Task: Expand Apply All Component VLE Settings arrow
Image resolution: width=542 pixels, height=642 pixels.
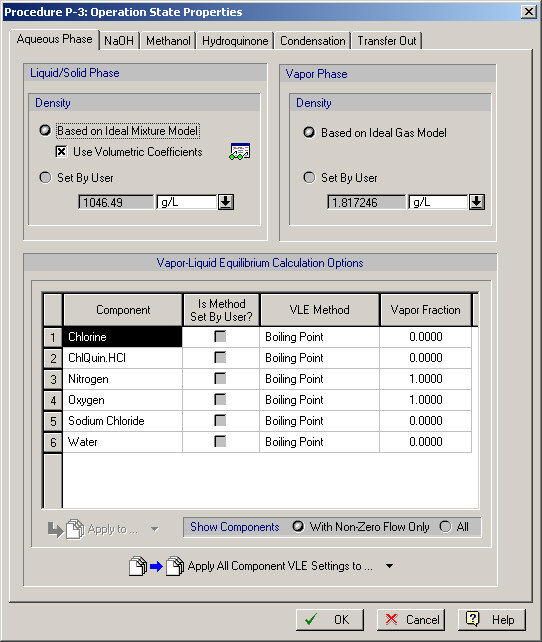Action: point(390,566)
